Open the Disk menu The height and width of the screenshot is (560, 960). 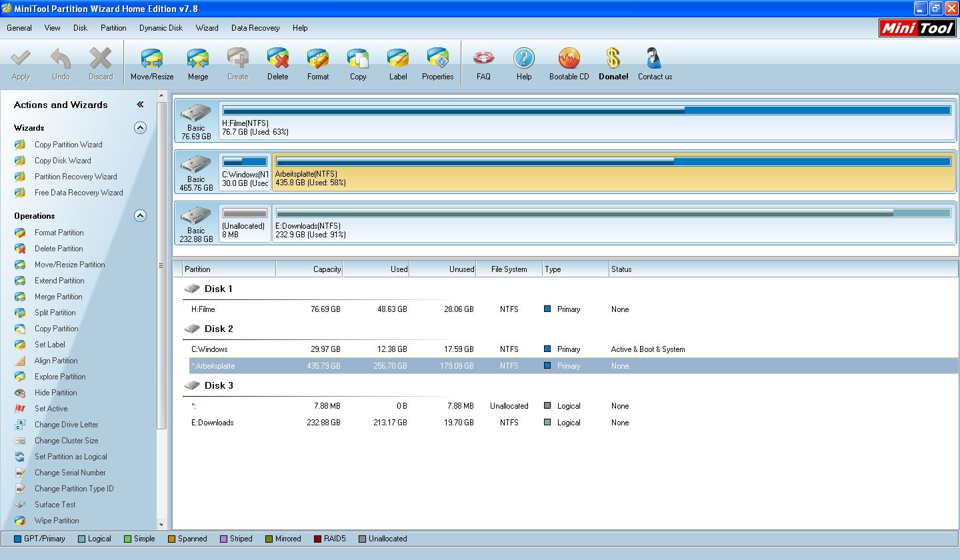click(81, 28)
